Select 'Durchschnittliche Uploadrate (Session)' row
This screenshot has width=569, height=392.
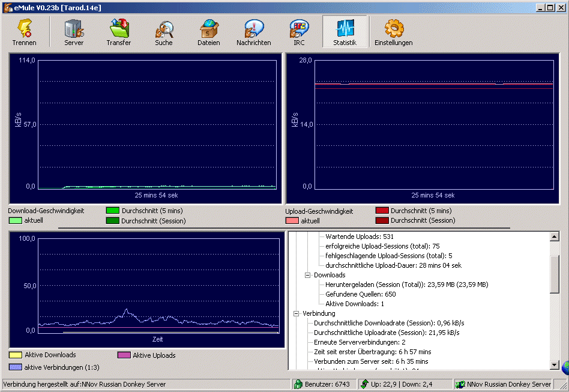(x=387, y=333)
